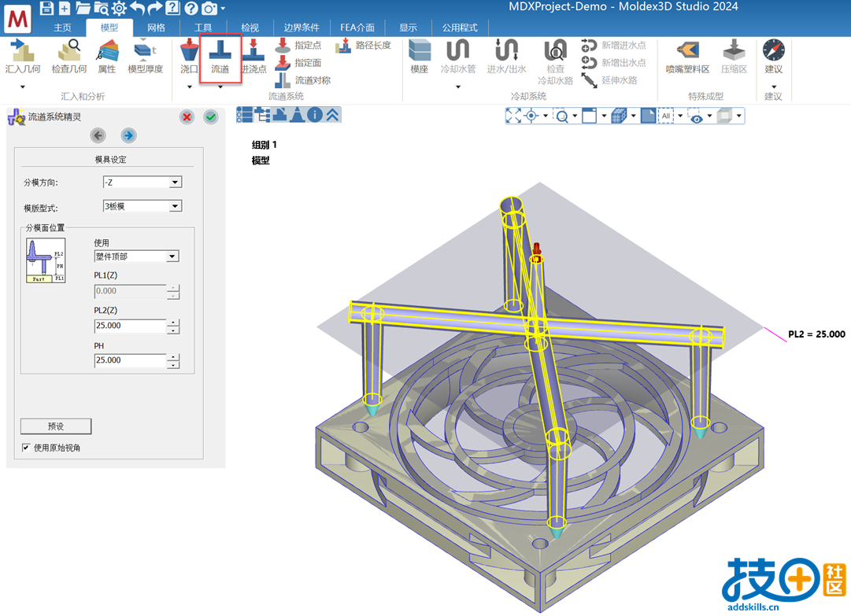Click the 指定点 assign point tool

[x=298, y=46]
